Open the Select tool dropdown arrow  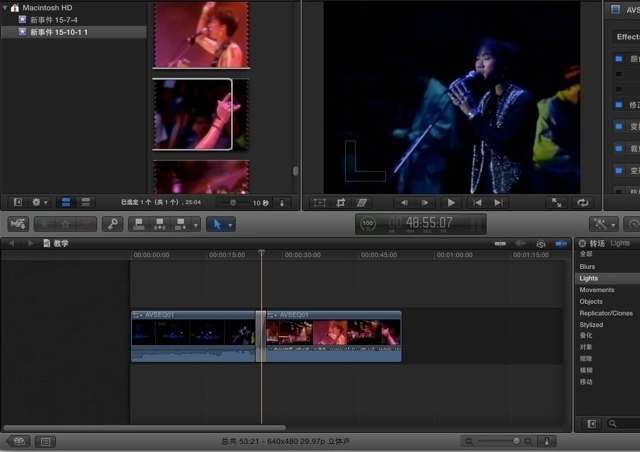tap(230, 224)
